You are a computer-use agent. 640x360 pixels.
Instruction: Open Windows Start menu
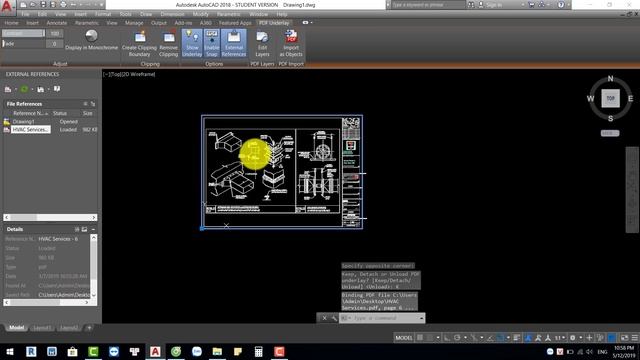tap(10, 351)
